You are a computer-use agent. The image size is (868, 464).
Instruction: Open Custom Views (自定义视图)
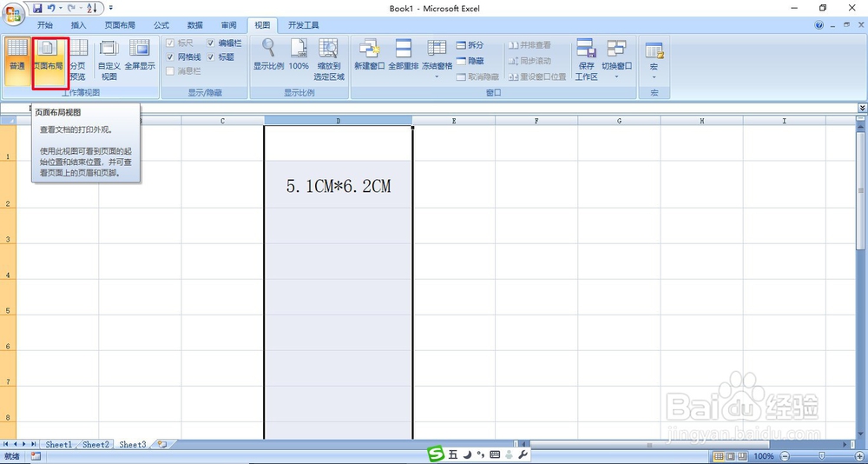tap(109, 61)
